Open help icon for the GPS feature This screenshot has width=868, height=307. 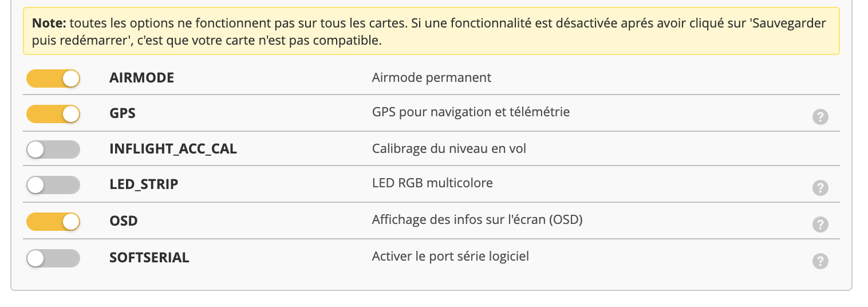(820, 117)
